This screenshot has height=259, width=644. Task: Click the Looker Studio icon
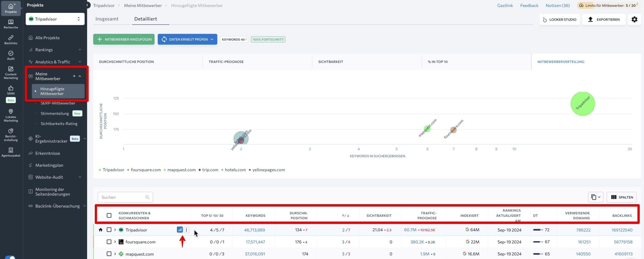coord(545,20)
